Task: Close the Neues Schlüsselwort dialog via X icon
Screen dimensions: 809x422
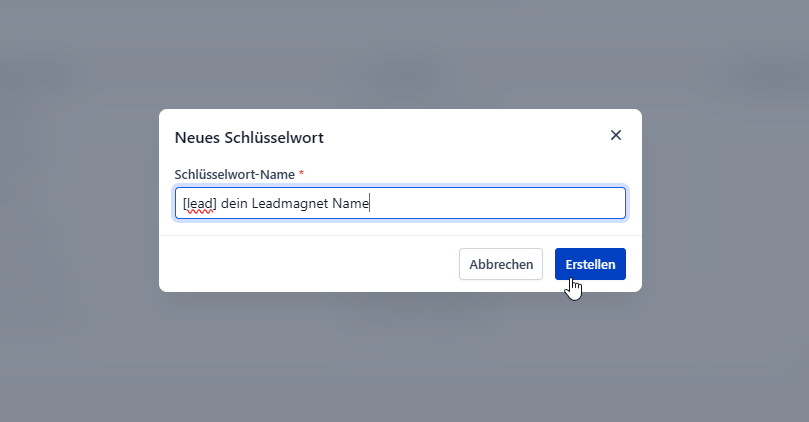Action: tap(616, 135)
